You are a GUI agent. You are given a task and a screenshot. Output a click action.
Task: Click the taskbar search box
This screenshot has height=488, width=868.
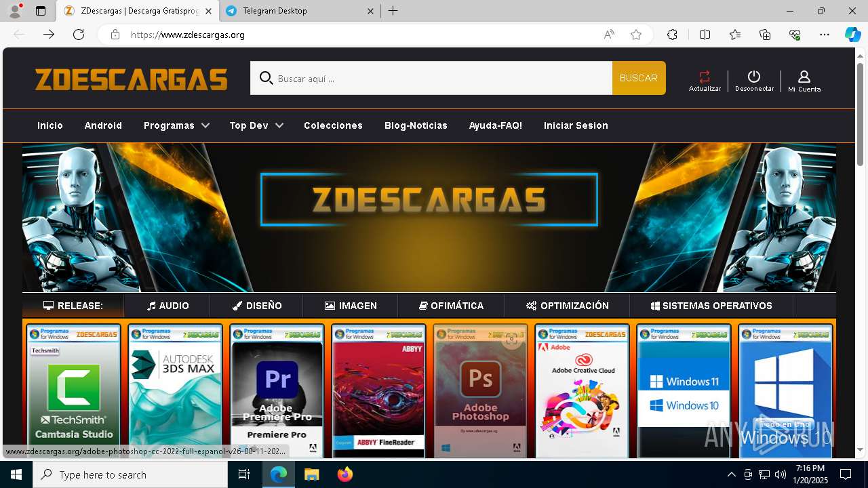pos(130,474)
